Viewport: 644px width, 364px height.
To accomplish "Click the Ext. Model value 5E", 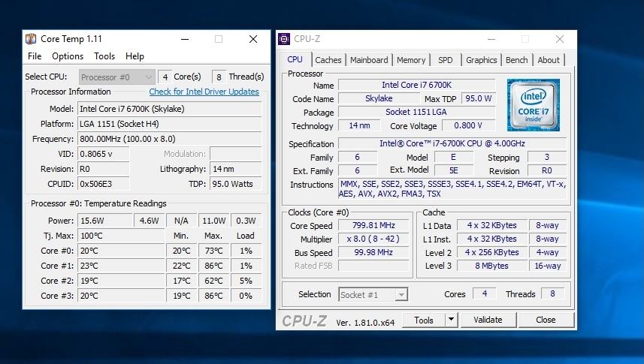I will point(453,170).
